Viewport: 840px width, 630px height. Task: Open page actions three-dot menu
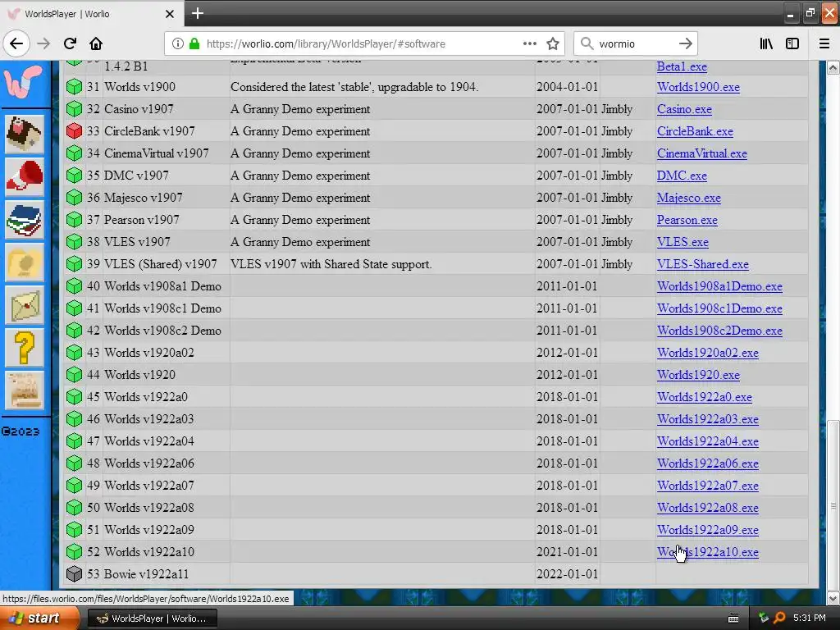pos(529,43)
